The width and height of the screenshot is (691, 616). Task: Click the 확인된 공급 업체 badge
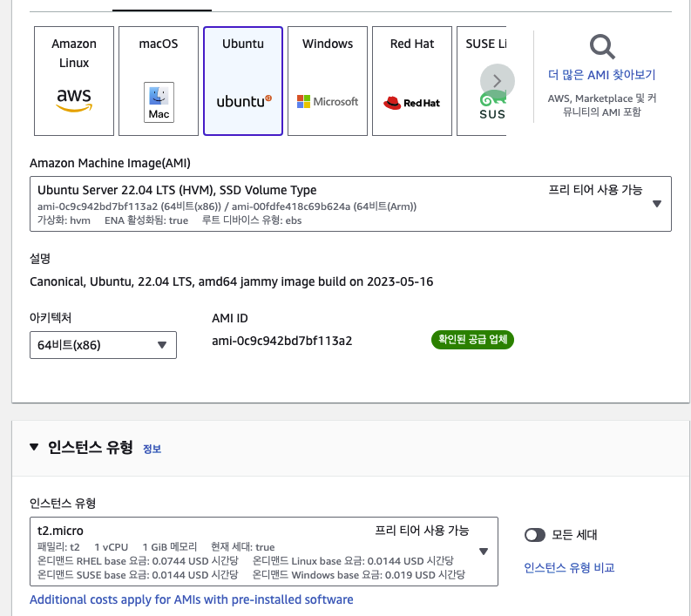point(472,340)
